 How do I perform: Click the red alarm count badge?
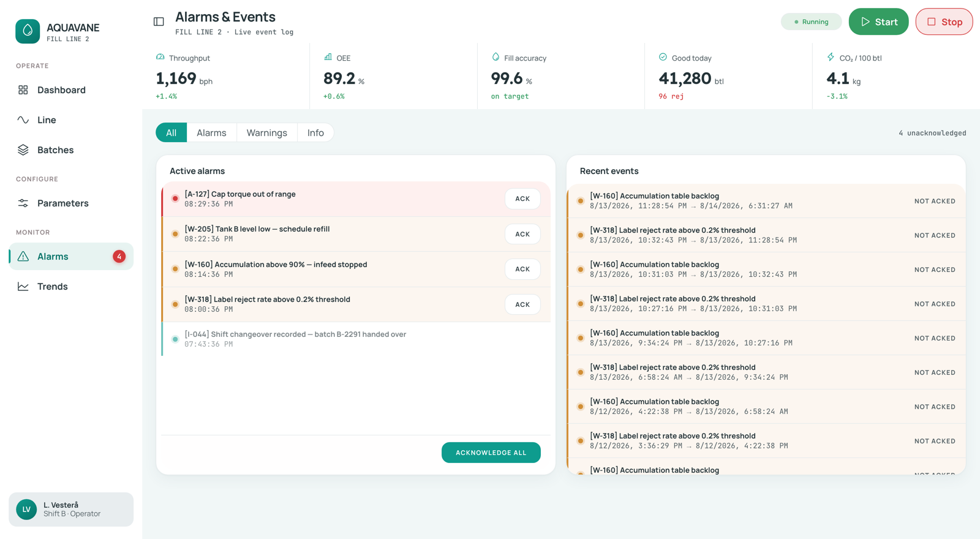click(119, 257)
